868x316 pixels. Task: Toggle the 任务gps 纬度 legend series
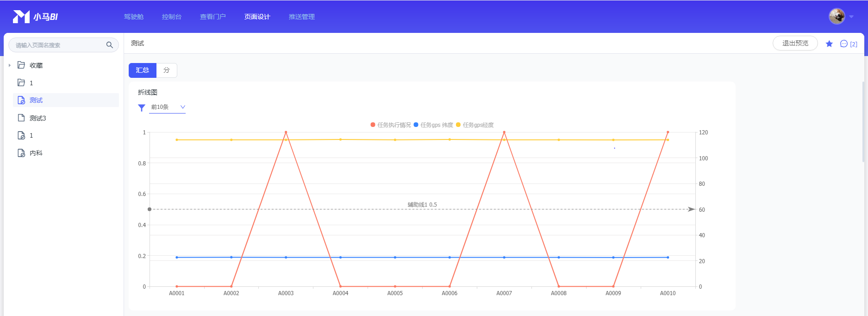click(433, 125)
